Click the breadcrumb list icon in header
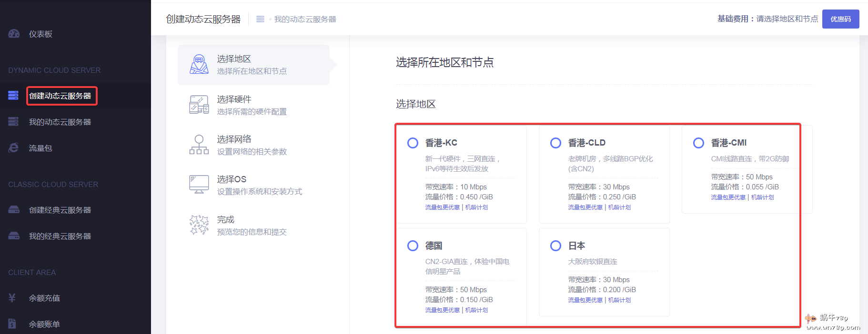The width and height of the screenshot is (868, 334). coord(260,19)
